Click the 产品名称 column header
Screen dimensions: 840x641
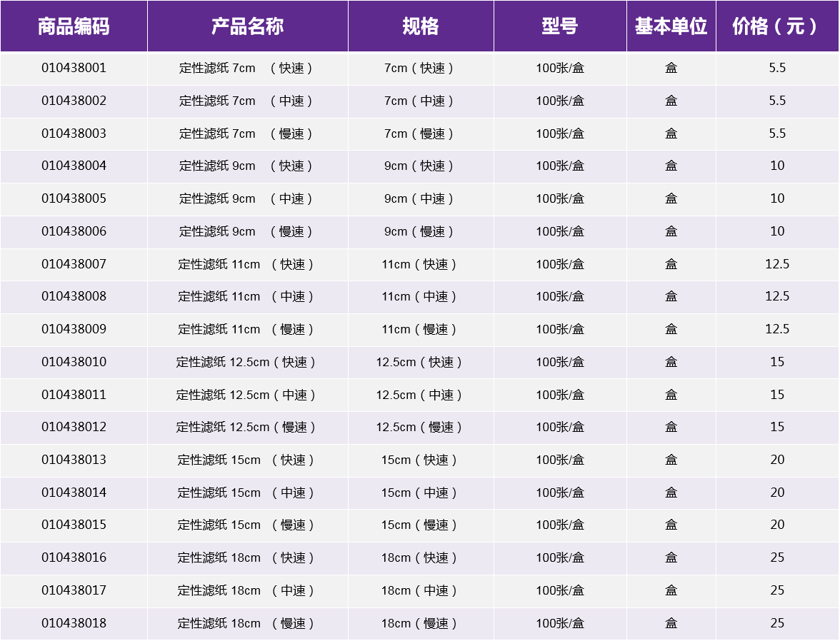[247, 26]
